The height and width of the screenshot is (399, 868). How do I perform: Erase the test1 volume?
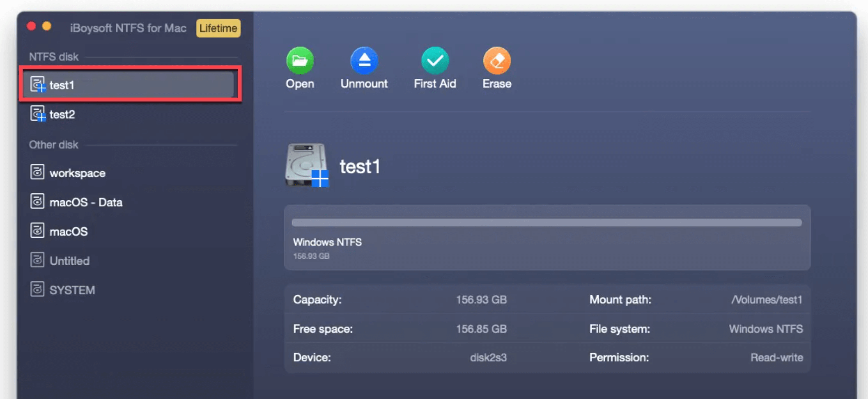click(x=497, y=68)
